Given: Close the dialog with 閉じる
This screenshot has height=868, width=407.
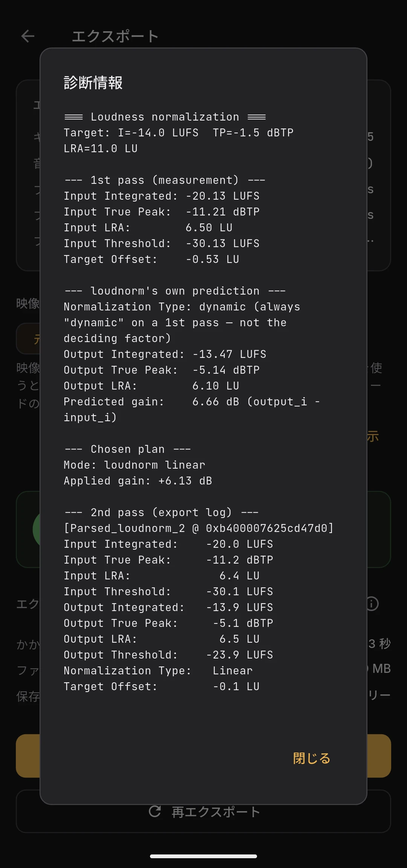Looking at the screenshot, I should (x=312, y=758).
